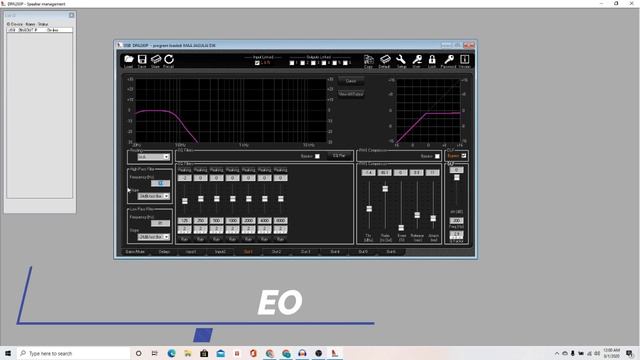
Task: Click High-Pass Filter Frequency field
Action: pyautogui.click(x=160, y=184)
